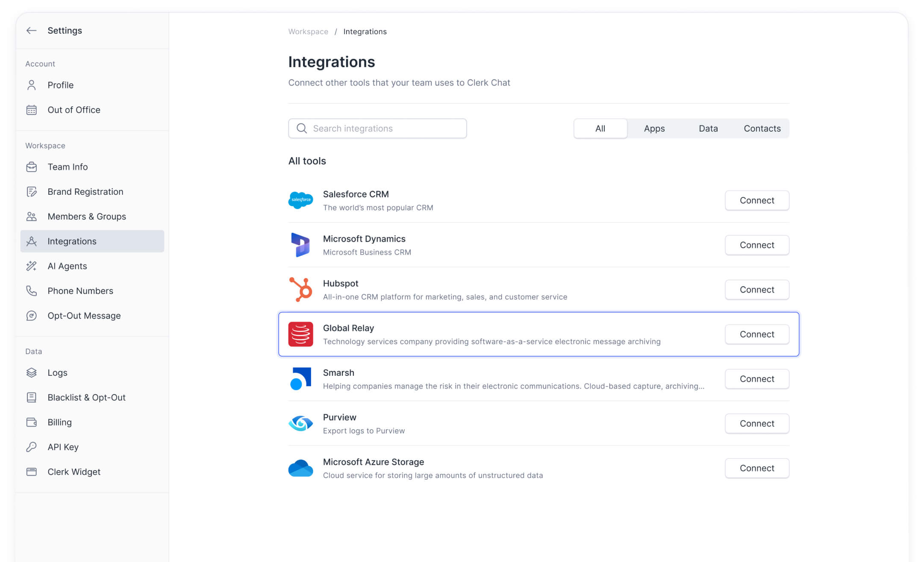The image size is (924, 562).
Task: Click the Integrations breadcrumb text
Action: point(365,32)
